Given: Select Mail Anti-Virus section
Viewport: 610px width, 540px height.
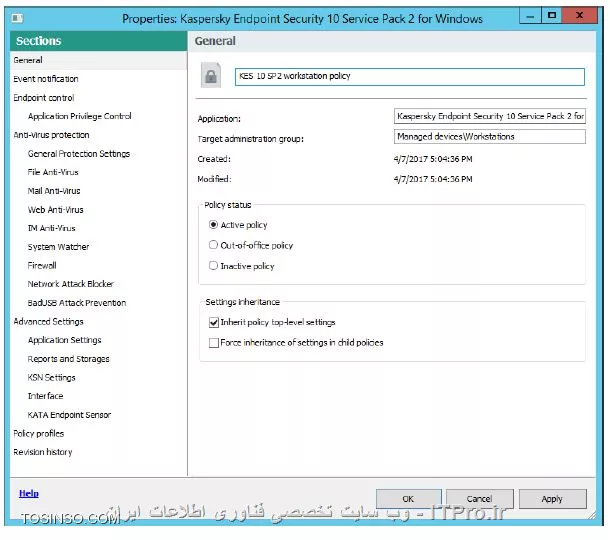Looking at the screenshot, I should [x=54, y=191].
